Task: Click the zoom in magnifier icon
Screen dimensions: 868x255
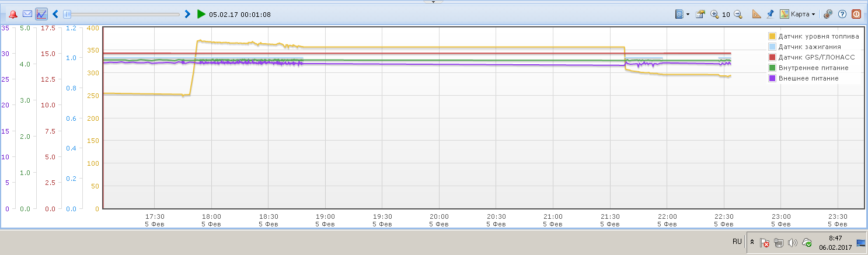Action: click(x=714, y=14)
